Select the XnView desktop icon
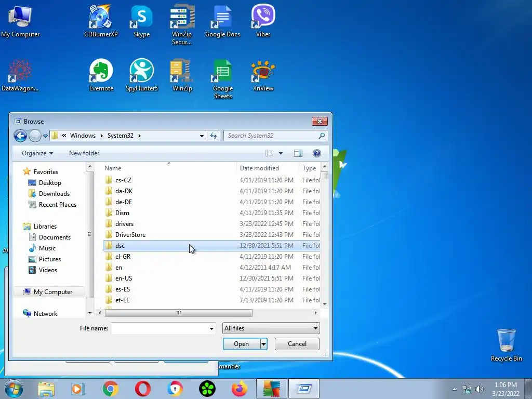532x399 pixels. tap(263, 75)
